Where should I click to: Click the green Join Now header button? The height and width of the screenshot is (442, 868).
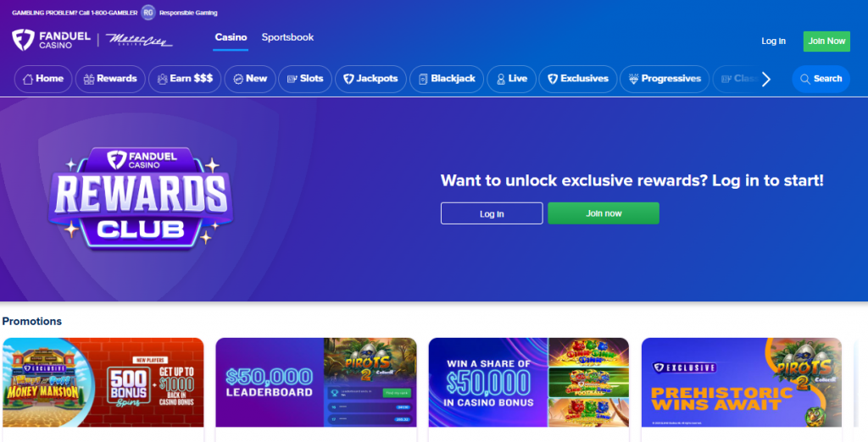pyautogui.click(x=826, y=41)
